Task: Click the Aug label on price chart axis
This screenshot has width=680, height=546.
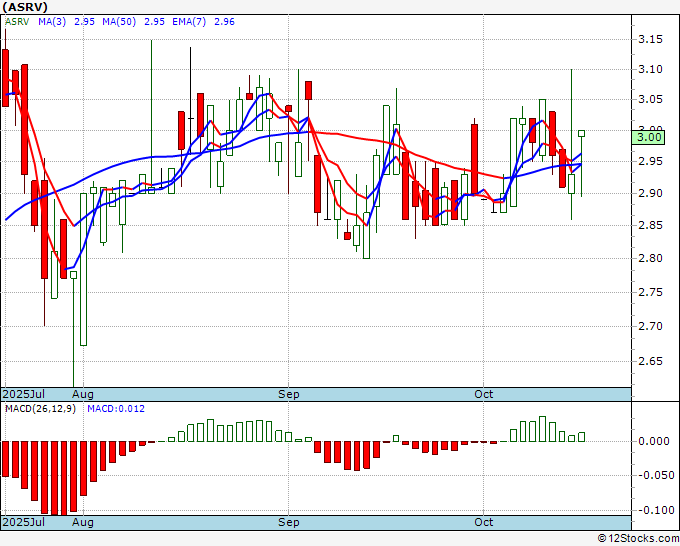Action: coord(83,394)
